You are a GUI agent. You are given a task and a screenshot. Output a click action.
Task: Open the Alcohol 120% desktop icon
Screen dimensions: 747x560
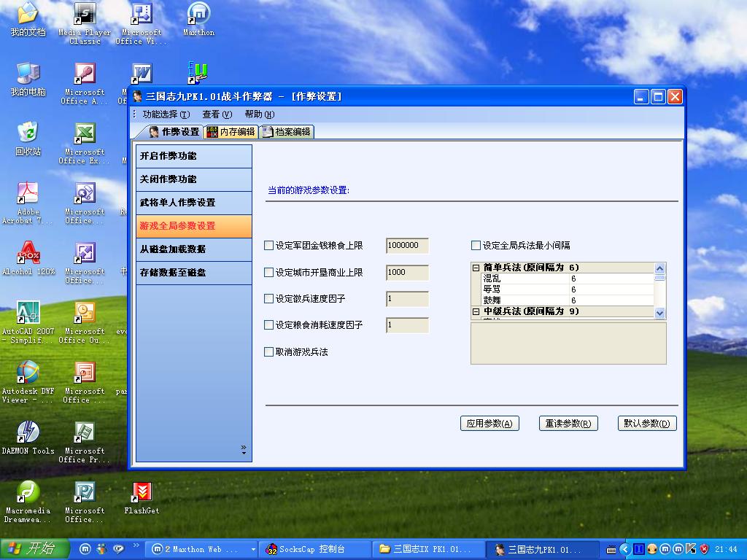[28, 254]
